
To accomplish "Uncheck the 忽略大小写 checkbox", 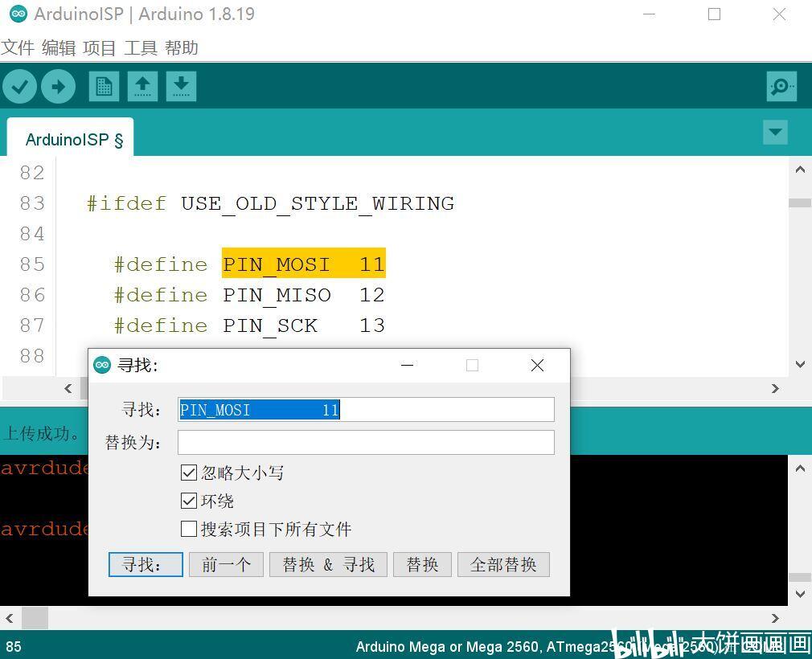I will (x=188, y=473).
